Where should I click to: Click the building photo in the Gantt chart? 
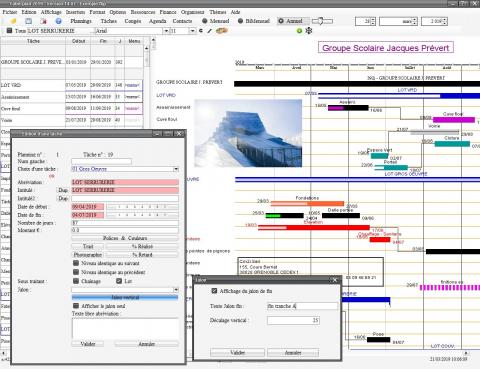pyautogui.click(x=248, y=133)
